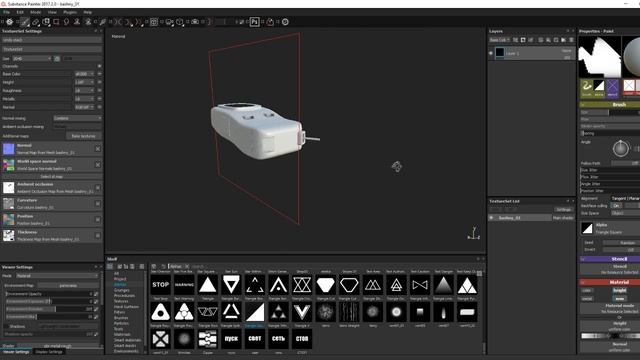640x360 pixels.
Task: Open the Base Color format dropdown
Action: pyautogui.click(x=84, y=74)
